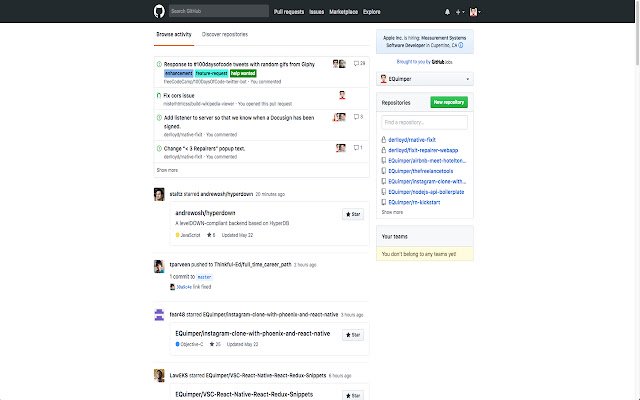Switch to the Discover repositories tab
This screenshot has width=640, height=400.
[225, 34]
